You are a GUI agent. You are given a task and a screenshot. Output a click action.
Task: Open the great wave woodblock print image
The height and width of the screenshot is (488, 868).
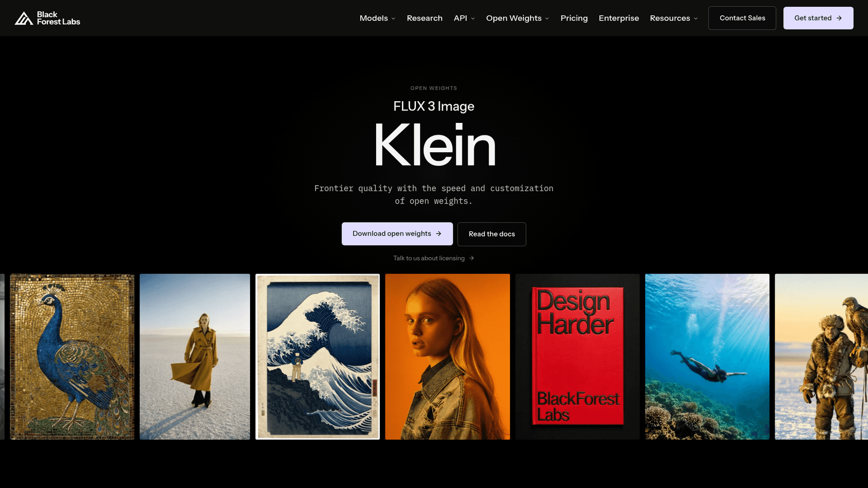[317, 357]
